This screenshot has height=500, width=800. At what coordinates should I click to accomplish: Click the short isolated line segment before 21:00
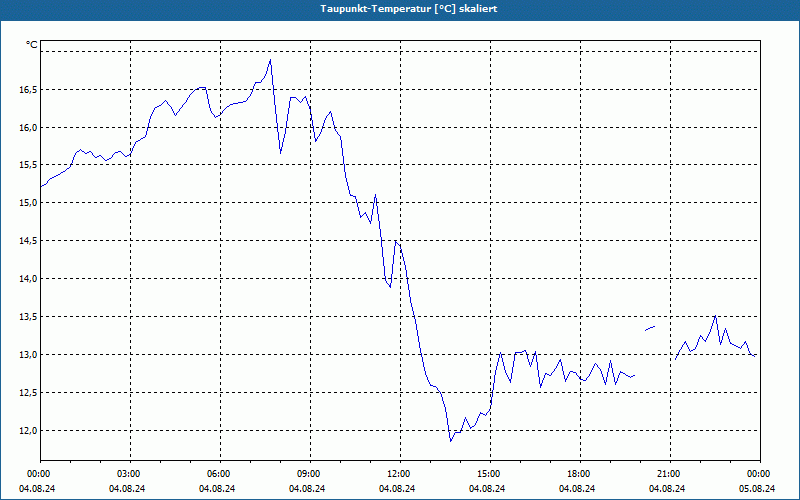pyautogui.click(x=650, y=329)
